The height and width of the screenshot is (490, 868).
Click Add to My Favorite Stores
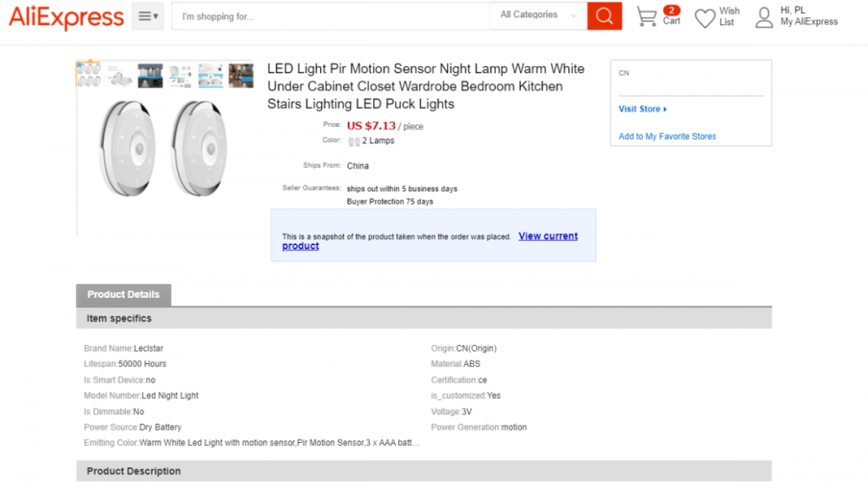pyautogui.click(x=667, y=136)
